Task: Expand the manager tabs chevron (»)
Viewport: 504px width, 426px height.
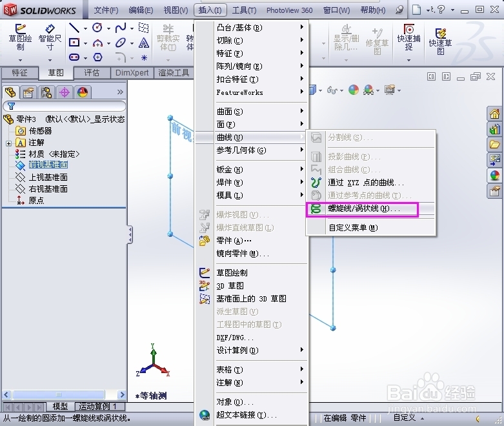Action: [120, 92]
